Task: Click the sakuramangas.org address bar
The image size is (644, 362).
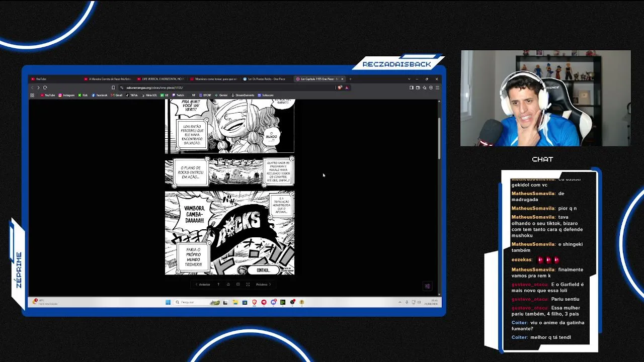Action: click(226, 87)
